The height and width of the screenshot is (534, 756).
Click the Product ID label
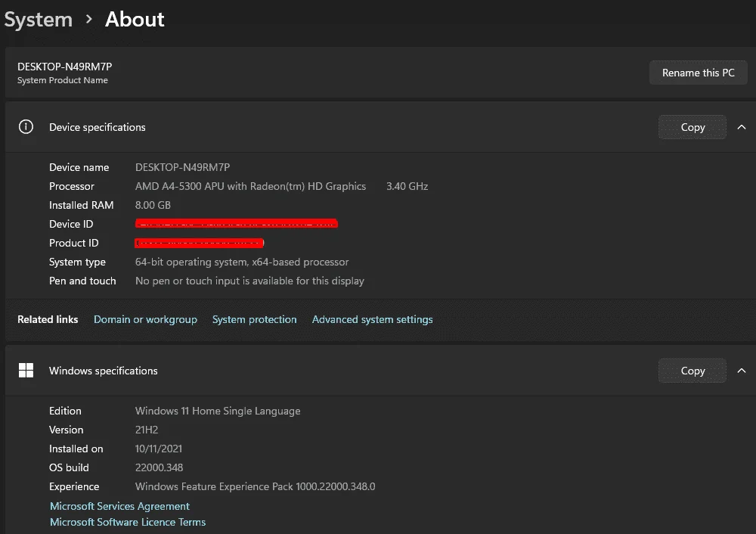[74, 243]
